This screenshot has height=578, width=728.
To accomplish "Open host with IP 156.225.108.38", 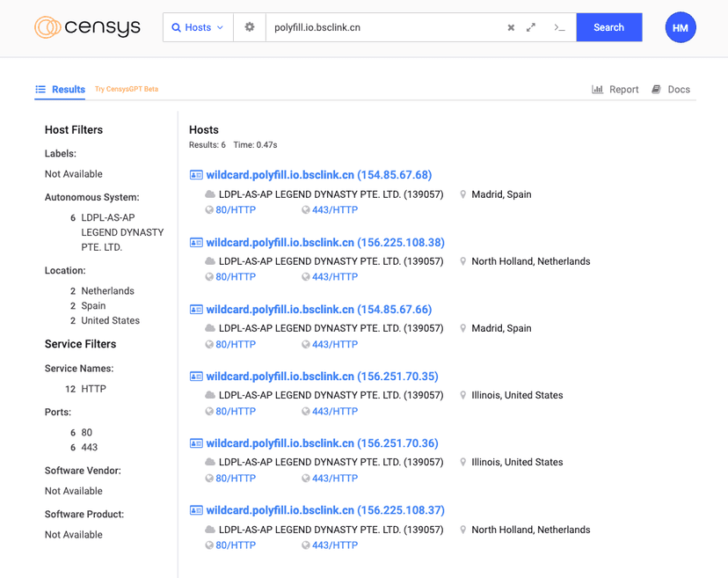I will point(325,242).
